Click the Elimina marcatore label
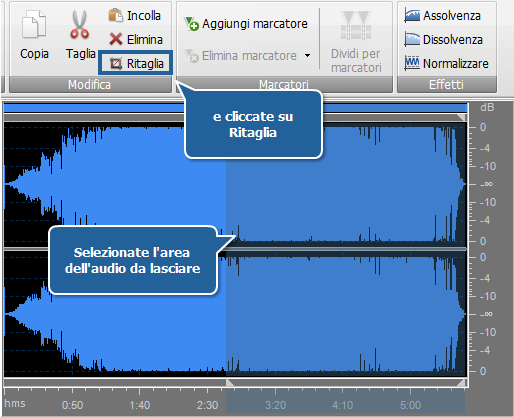514x417 pixels. (249, 56)
